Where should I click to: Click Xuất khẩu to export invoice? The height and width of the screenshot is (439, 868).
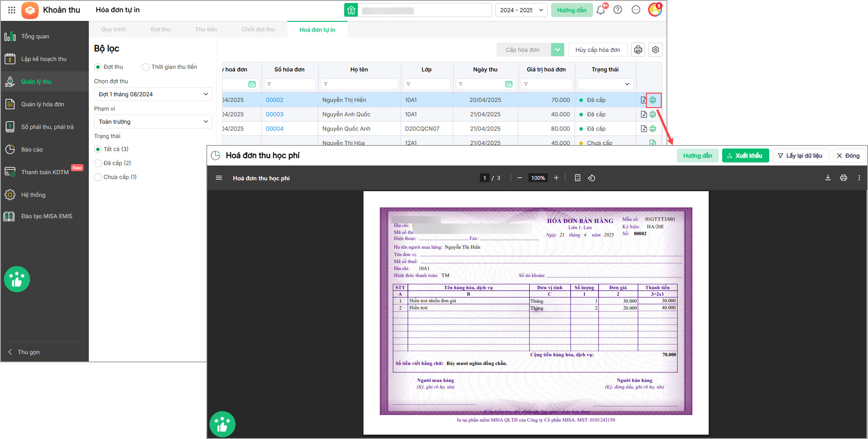coord(745,155)
